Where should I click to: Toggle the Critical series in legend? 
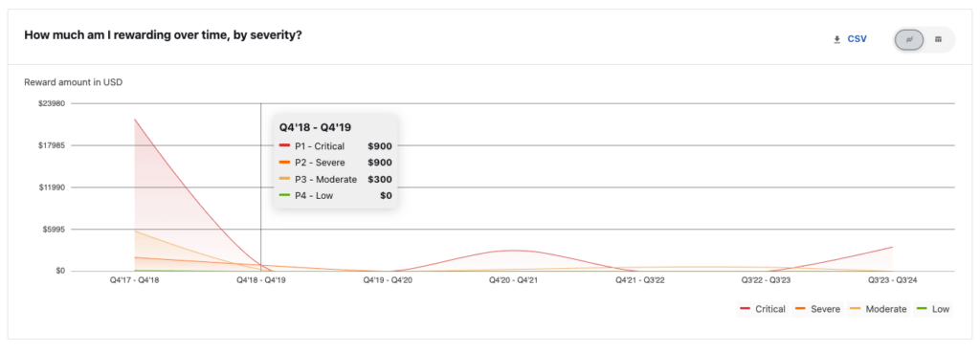[763, 309]
